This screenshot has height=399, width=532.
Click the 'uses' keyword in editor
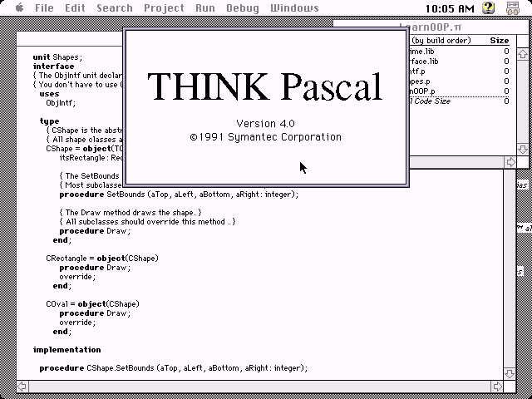[x=49, y=94]
